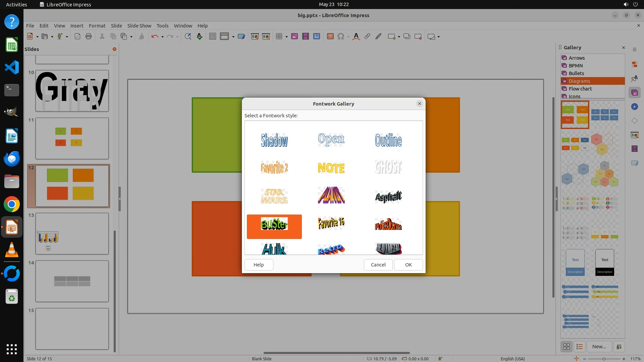The image size is (644, 362).
Task: Toggle Display Grid in the toolbar
Action: 212,37
